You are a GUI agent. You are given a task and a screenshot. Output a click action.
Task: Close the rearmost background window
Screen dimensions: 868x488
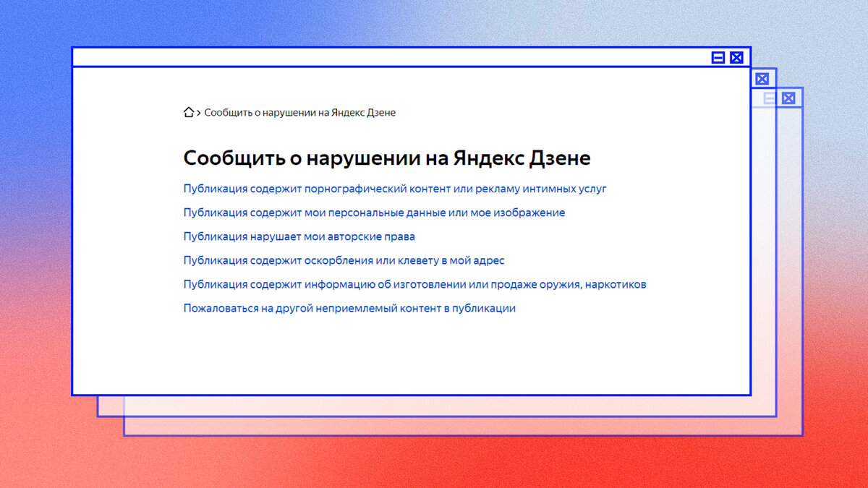point(788,98)
